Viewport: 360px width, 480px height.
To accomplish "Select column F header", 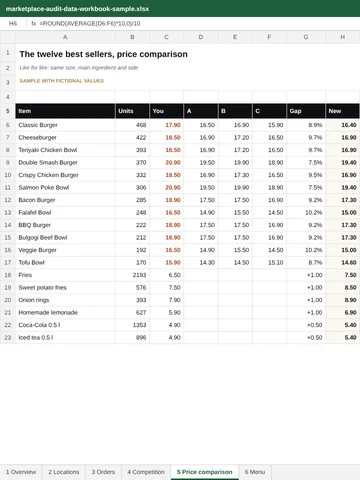I will 269,37.
